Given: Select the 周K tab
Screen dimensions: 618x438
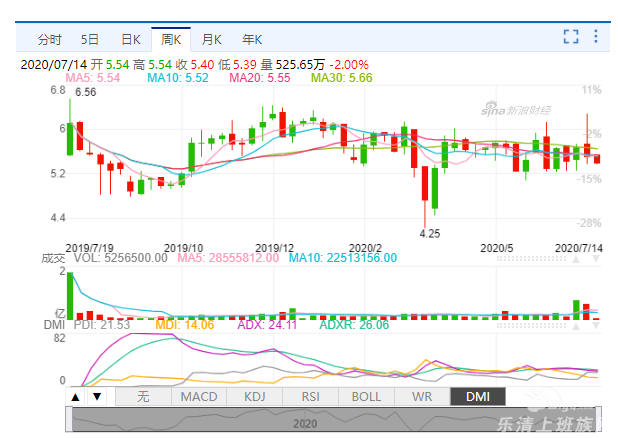Looking at the screenshot, I should (171, 40).
